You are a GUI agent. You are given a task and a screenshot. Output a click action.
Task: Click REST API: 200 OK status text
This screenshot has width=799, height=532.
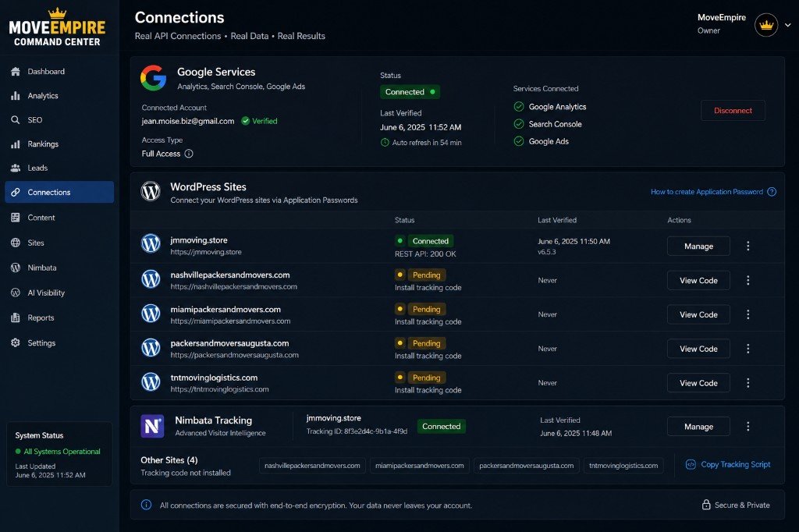[425, 254]
